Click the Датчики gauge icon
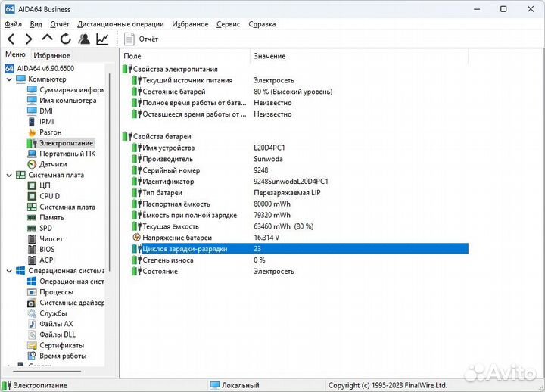 pyautogui.click(x=32, y=164)
